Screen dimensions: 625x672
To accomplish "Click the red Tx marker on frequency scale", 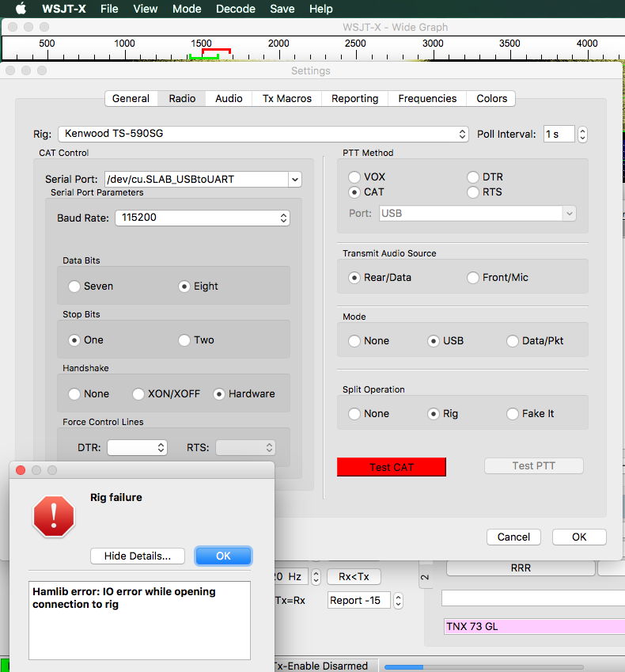I will [x=216, y=51].
